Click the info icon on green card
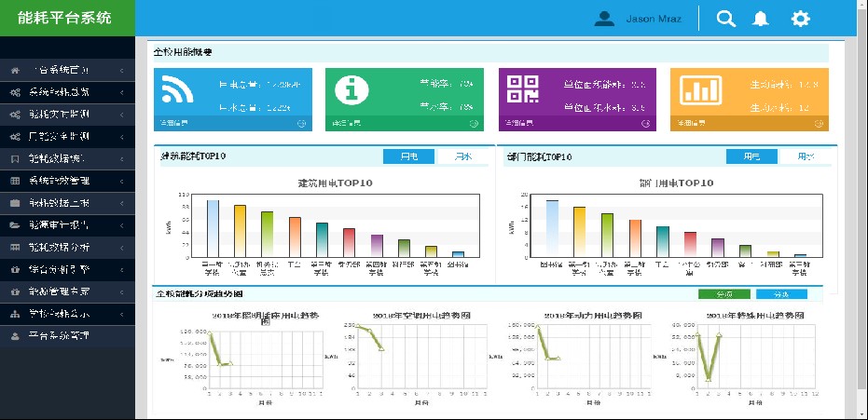Screen dimensions: 868x420 (351, 89)
